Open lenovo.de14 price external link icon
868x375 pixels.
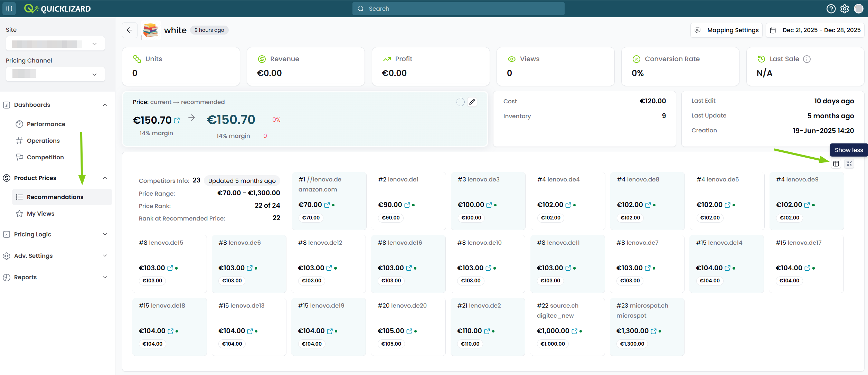(727, 268)
